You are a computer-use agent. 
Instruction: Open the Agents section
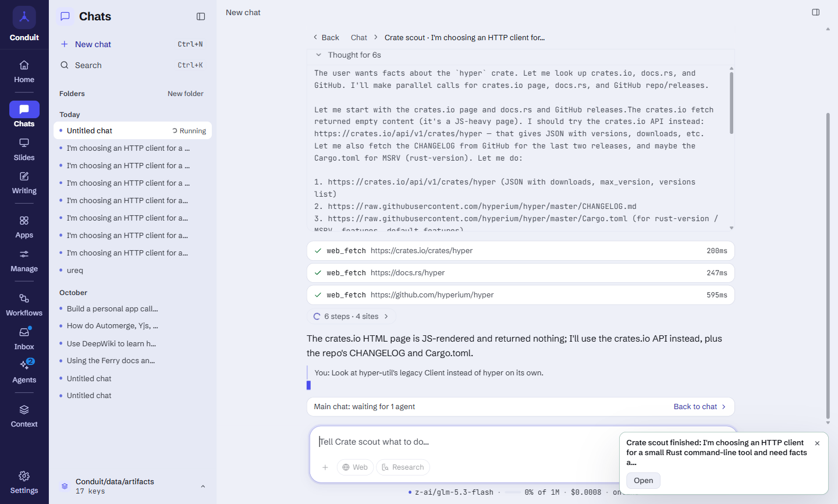[x=24, y=372]
